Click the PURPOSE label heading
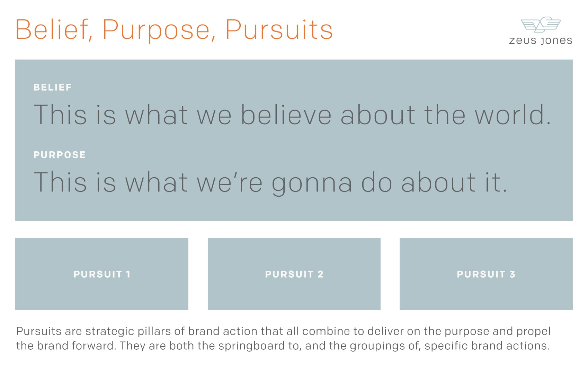588x368 pixels. [60, 155]
